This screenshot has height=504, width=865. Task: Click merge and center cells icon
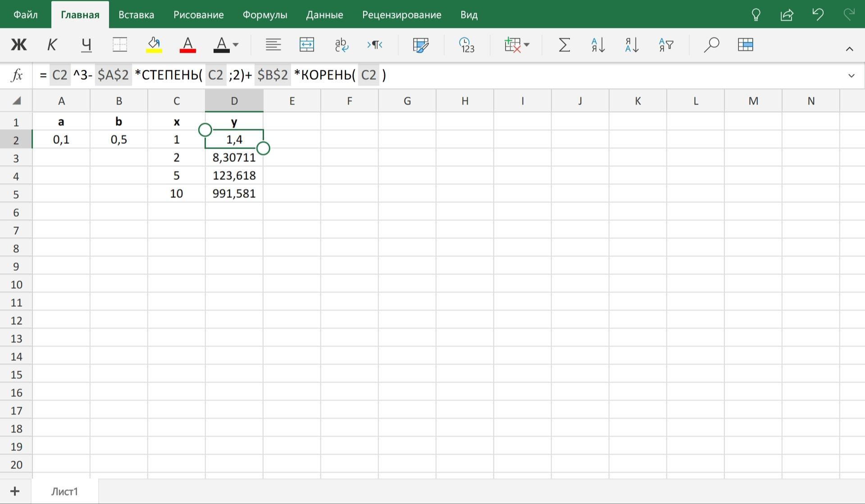tap(307, 45)
